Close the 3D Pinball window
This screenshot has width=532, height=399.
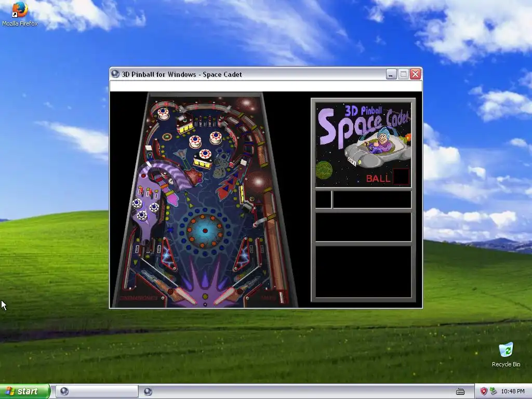pyautogui.click(x=415, y=74)
